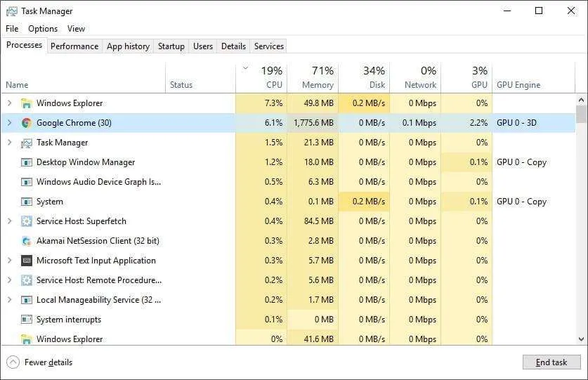Switch to the App history tab
This screenshot has height=380, width=588.
tap(128, 46)
